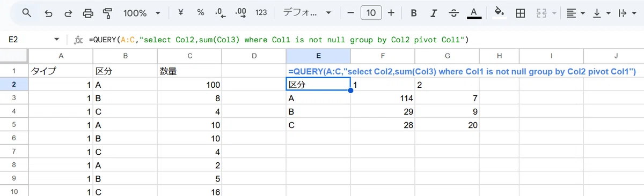Click cell F3 with value 114
The width and height of the screenshot is (644, 196).
[x=383, y=98]
